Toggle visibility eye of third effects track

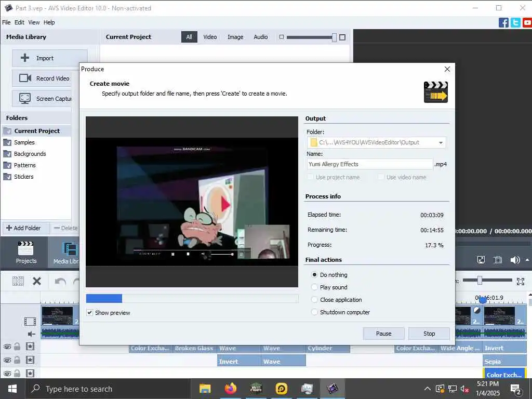pyautogui.click(x=7, y=374)
